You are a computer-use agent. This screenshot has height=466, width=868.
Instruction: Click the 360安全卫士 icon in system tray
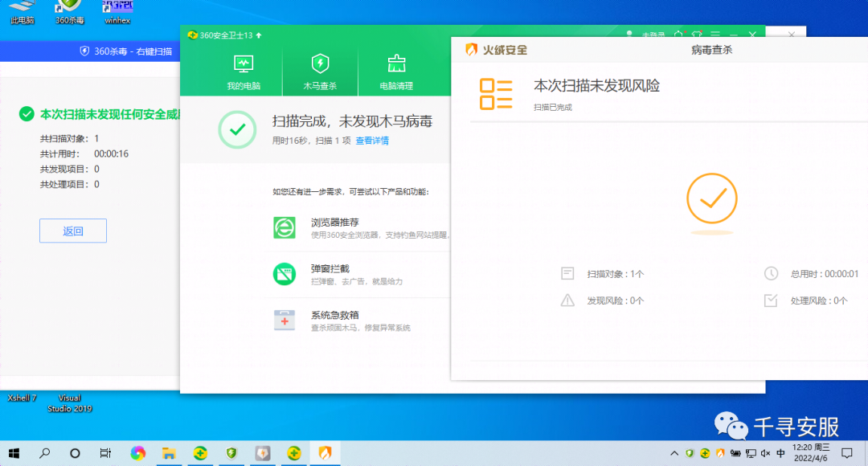[705, 453]
